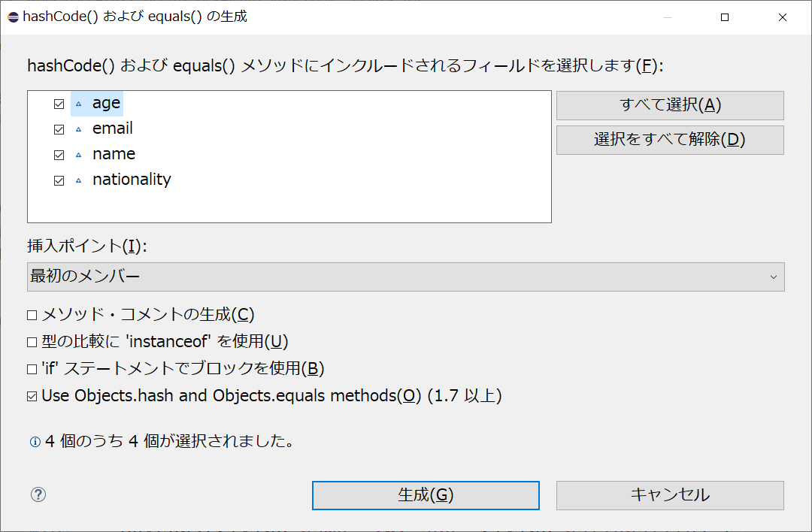
Task: Enable the 'instanceof' type comparison option
Action: pyautogui.click(x=33, y=341)
